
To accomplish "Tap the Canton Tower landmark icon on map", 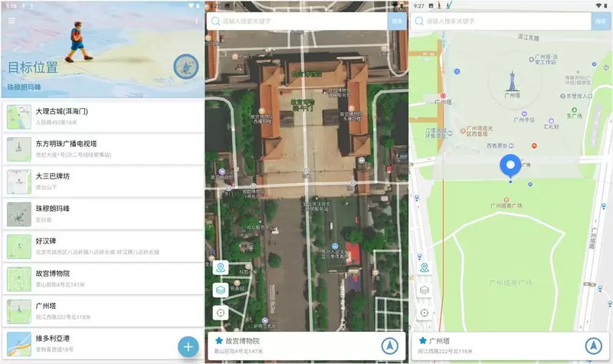I will 512,81.
